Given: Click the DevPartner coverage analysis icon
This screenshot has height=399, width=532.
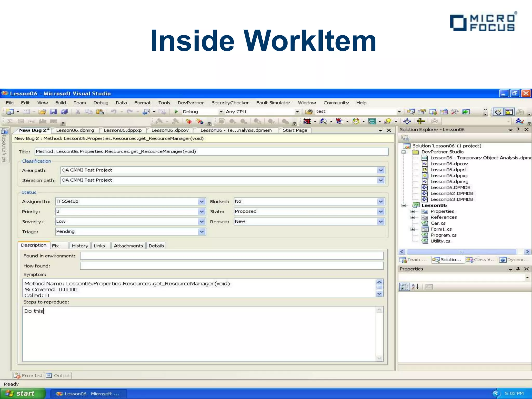Looking at the screenshot, I should [323, 121].
